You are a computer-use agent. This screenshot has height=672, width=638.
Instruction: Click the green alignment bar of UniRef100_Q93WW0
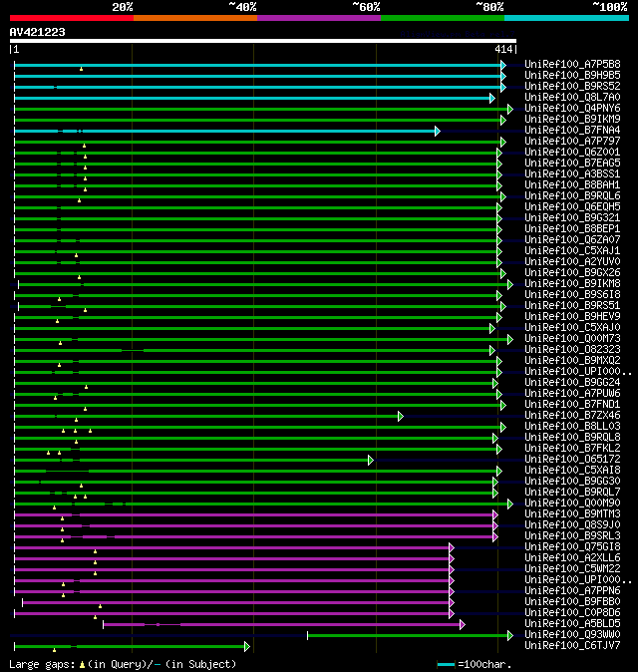(x=408, y=635)
